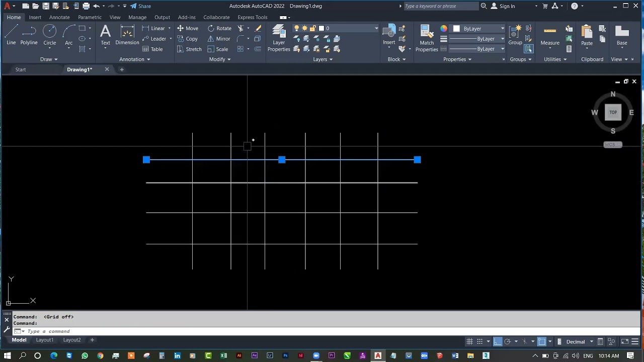Open the Quick Calculator
Screen dimensions: 644x362
point(569,49)
